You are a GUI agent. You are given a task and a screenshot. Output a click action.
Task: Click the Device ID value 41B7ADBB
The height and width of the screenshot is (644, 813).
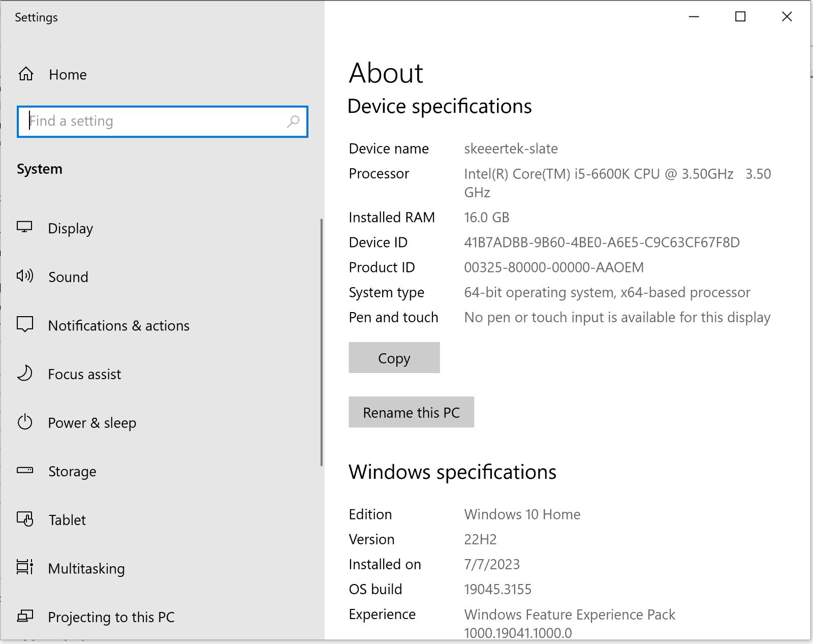point(602,242)
